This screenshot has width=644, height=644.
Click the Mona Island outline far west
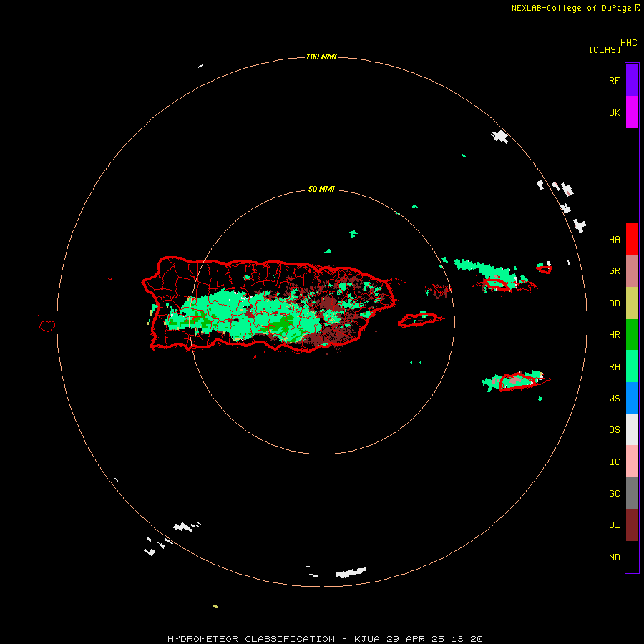tap(47, 326)
